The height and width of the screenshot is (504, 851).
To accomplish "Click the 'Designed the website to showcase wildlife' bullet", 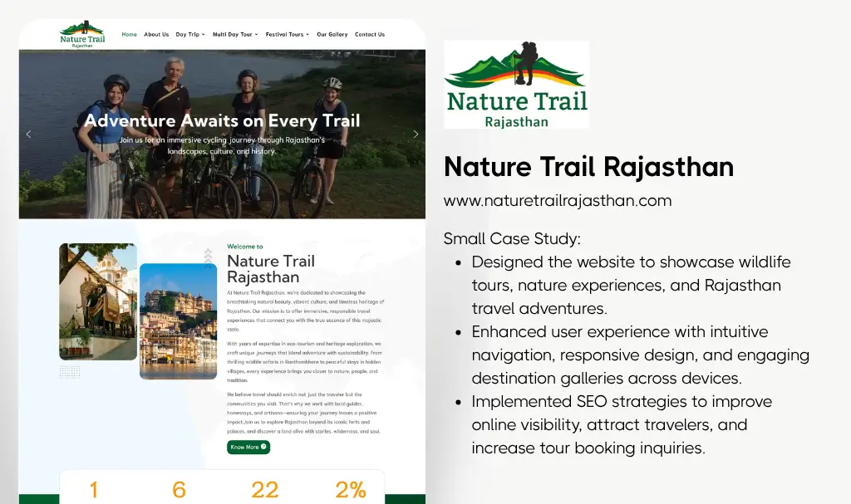I will coord(632,286).
